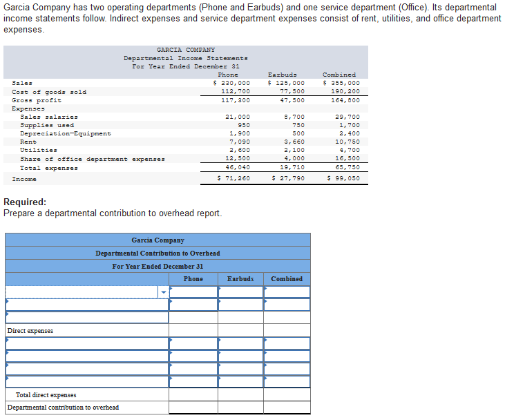Screen dimensions: 505x420
Task: Click Phone cost of goods sold 112,700
Action: 236,91
